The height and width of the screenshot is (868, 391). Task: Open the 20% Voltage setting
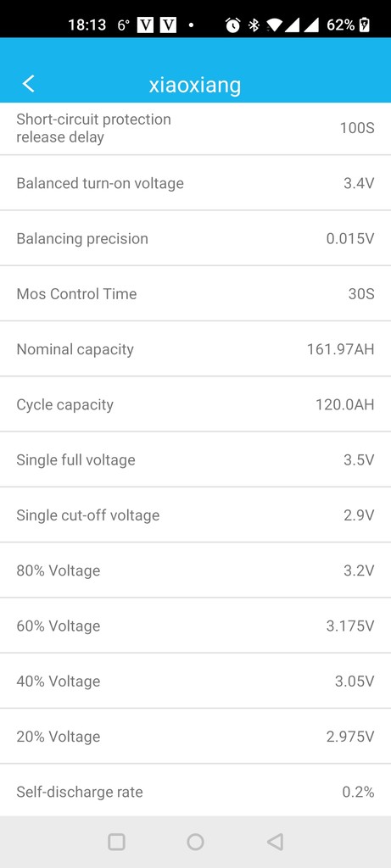(195, 737)
